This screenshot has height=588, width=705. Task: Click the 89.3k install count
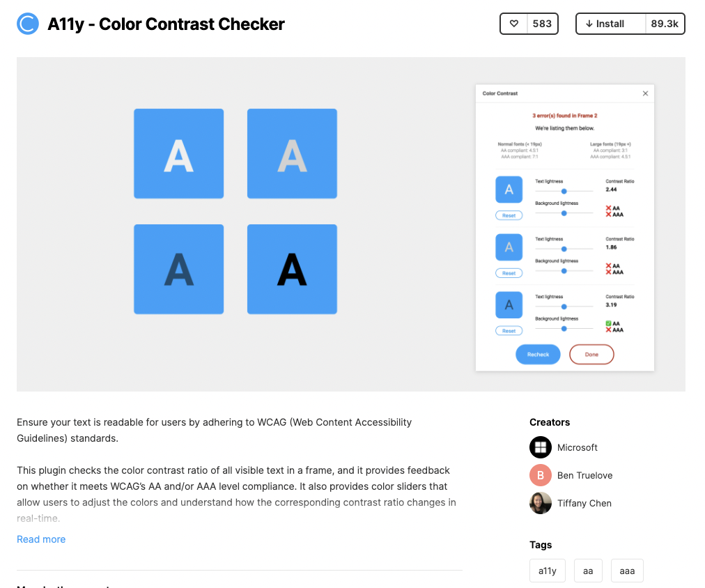(665, 24)
